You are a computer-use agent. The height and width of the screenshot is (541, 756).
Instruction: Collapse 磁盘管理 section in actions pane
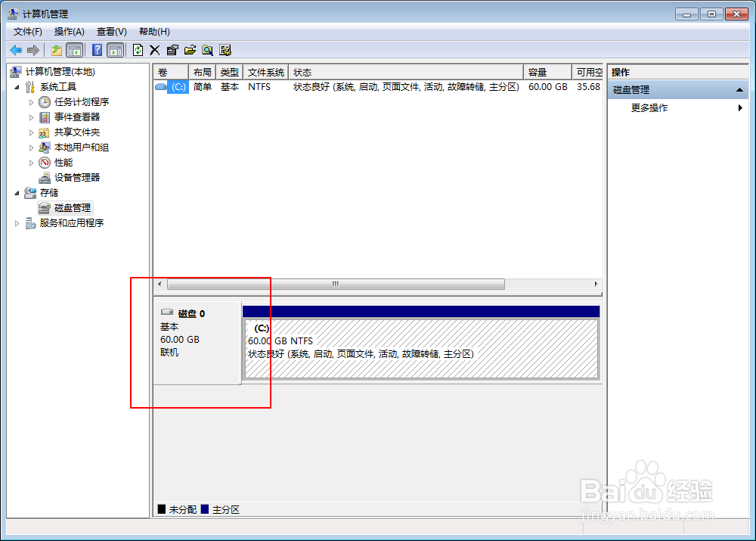[x=739, y=90]
